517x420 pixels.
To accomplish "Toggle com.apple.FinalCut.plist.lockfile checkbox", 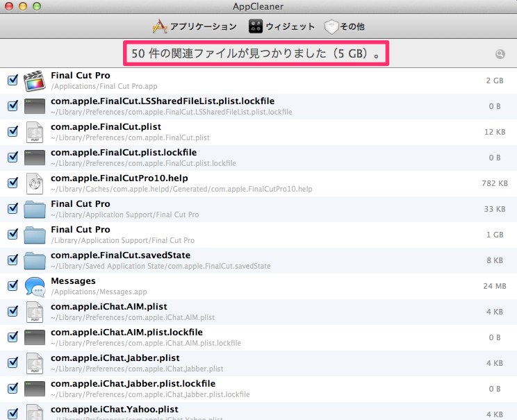I will pyautogui.click(x=13, y=157).
